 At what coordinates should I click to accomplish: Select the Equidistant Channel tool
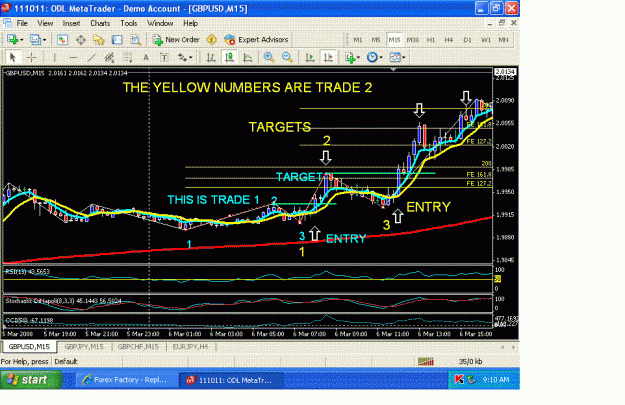point(109,57)
